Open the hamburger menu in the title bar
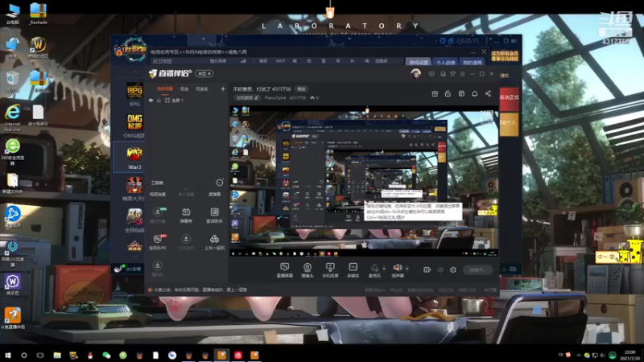644x362 pixels. 462,74
